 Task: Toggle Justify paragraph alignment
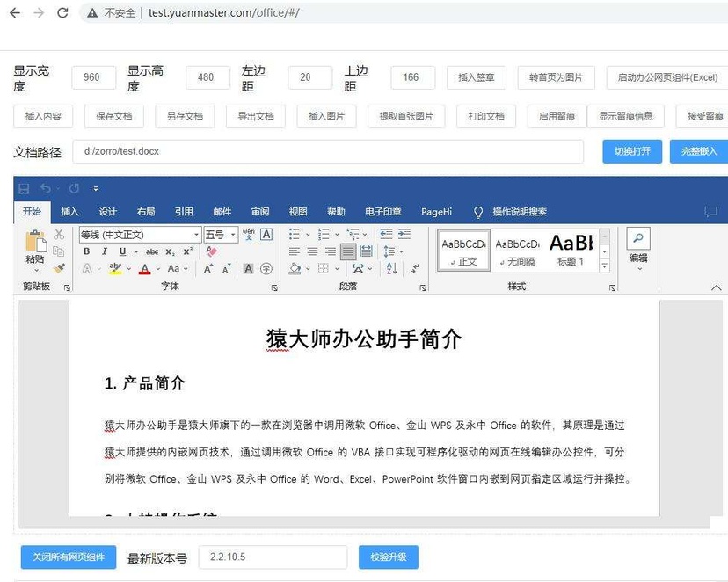pos(348,251)
